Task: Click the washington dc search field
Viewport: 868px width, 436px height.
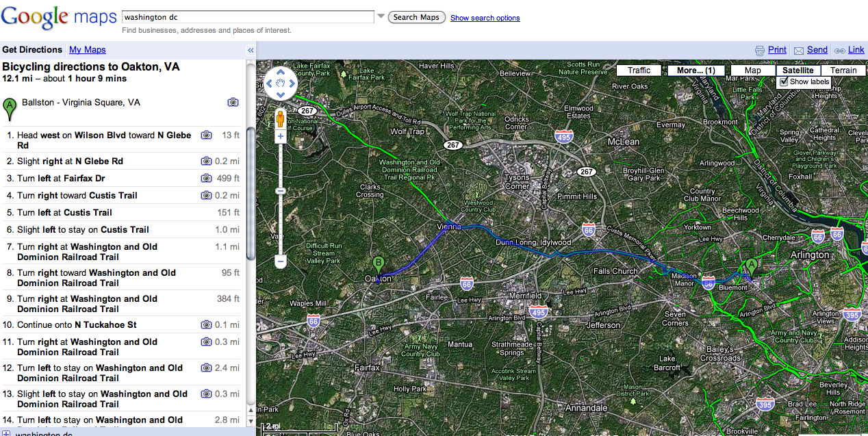Action: [247, 17]
